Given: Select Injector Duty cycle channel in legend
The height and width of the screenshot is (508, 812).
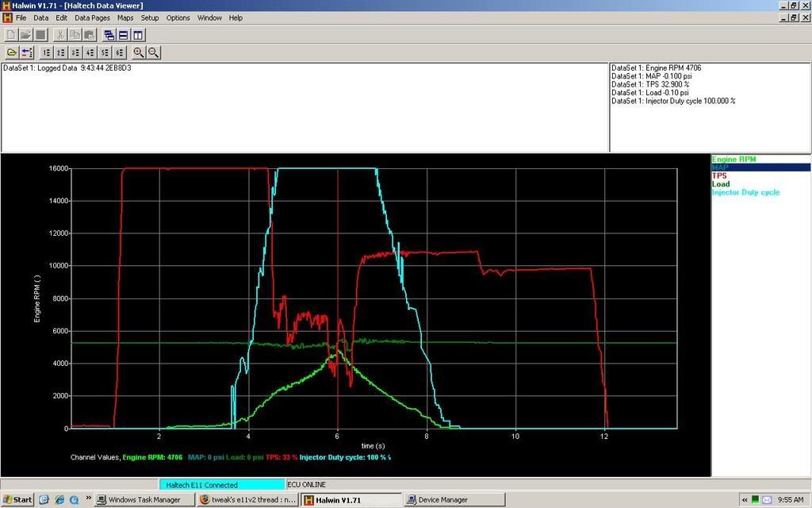Looking at the screenshot, I should (x=745, y=193).
